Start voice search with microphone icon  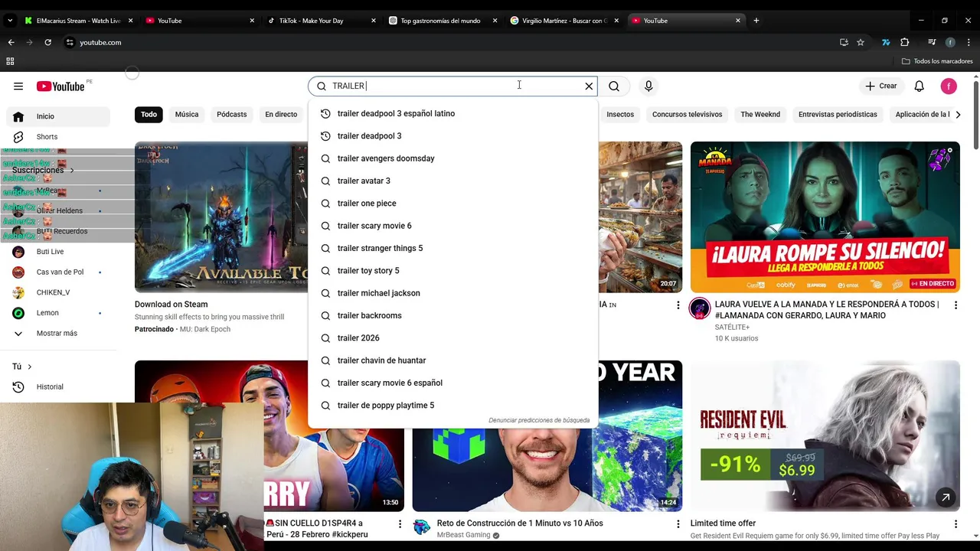[648, 86]
